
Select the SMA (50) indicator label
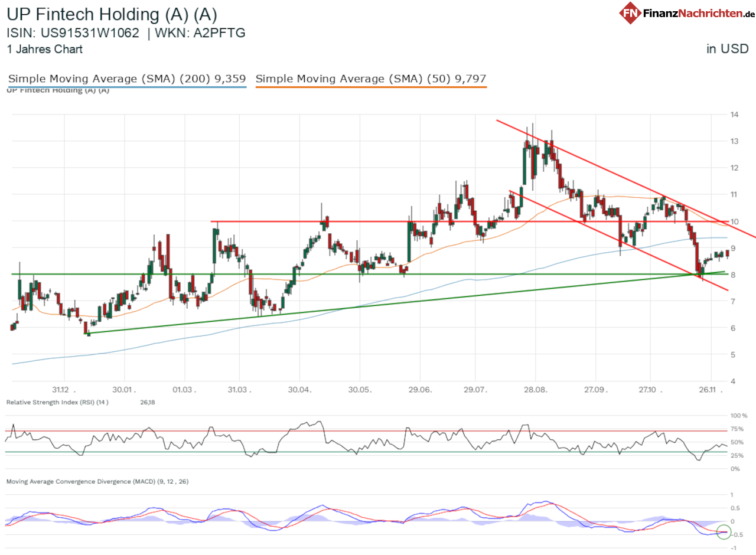tap(371, 79)
